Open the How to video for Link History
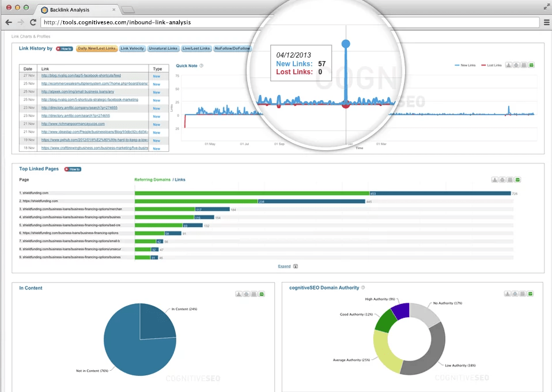The width and height of the screenshot is (552, 392). [x=65, y=48]
